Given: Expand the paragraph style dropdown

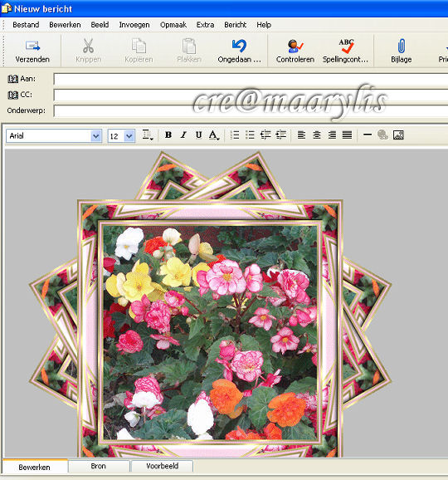Looking at the screenshot, I should coord(148,135).
